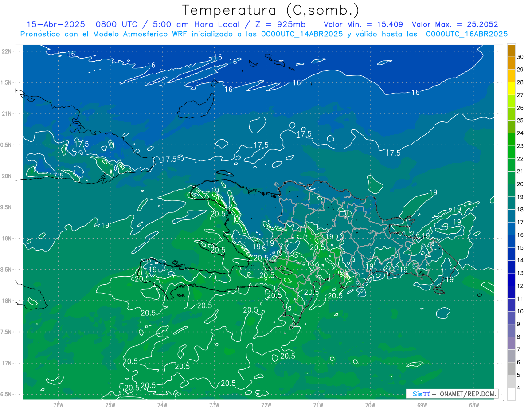Click the '76W' longitude axis label

(x=58, y=405)
